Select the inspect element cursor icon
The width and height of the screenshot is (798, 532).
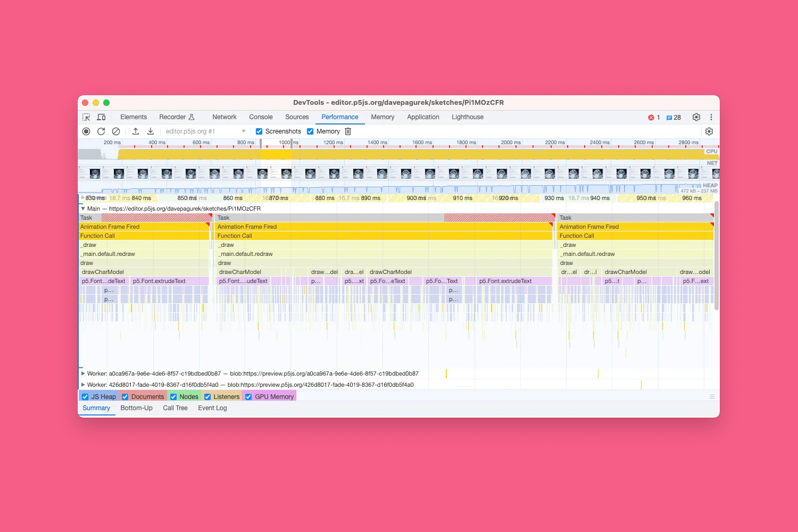tap(86, 117)
